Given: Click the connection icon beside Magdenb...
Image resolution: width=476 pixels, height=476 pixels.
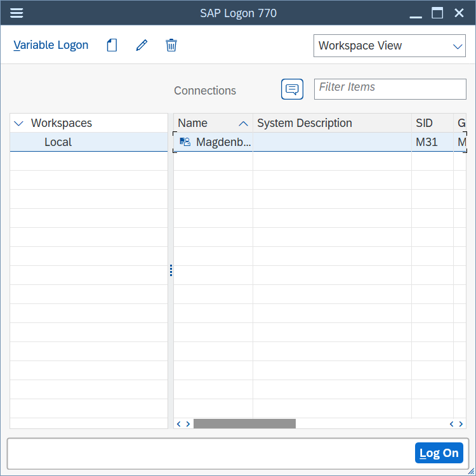Looking at the screenshot, I should pyautogui.click(x=185, y=142).
